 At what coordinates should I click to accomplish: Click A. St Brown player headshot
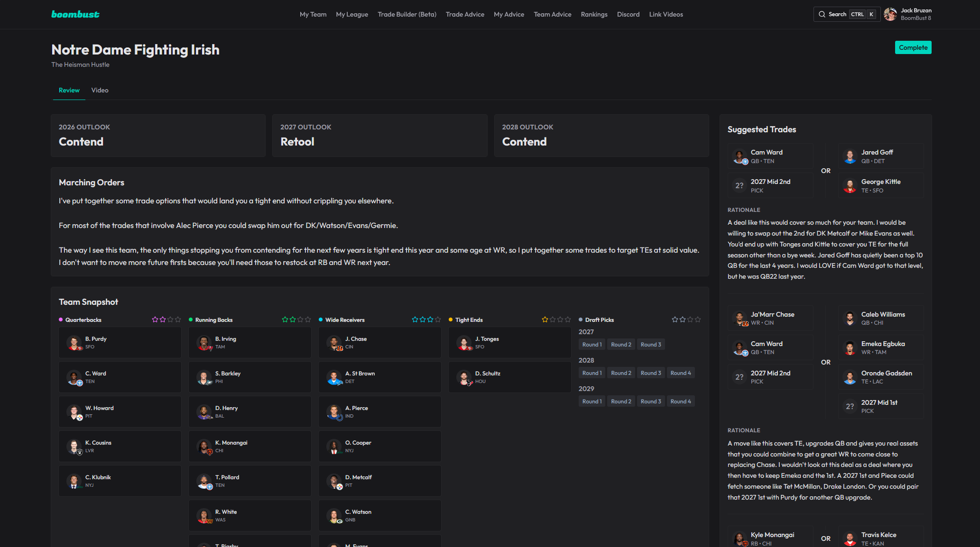point(334,377)
